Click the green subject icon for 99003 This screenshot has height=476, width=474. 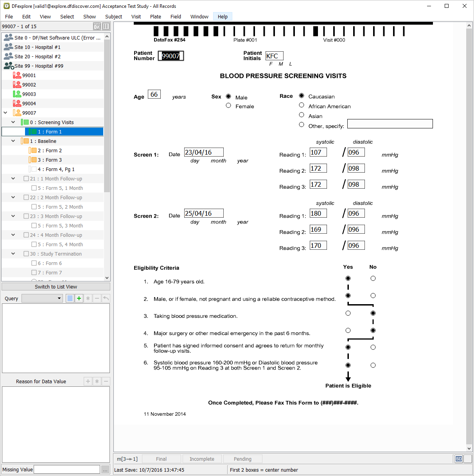pyautogui.click(x=17, y=94)
